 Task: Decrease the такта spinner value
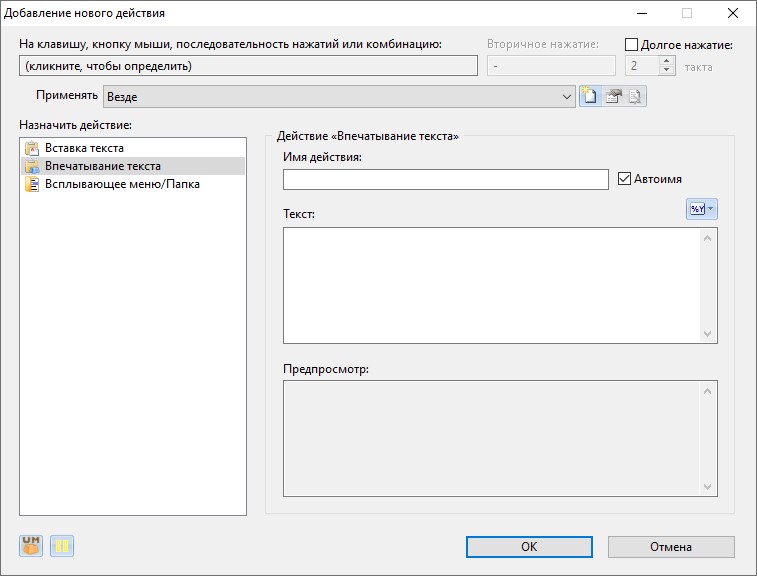tap(667, 70)
